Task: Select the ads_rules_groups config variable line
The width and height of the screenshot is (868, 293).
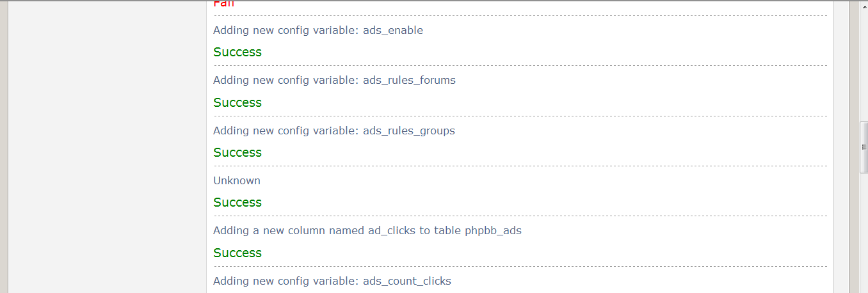Action: pyautogui.click(x=334, y=131)
